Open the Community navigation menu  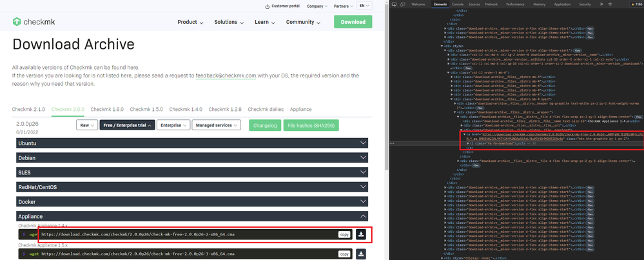tap(303, 22)
